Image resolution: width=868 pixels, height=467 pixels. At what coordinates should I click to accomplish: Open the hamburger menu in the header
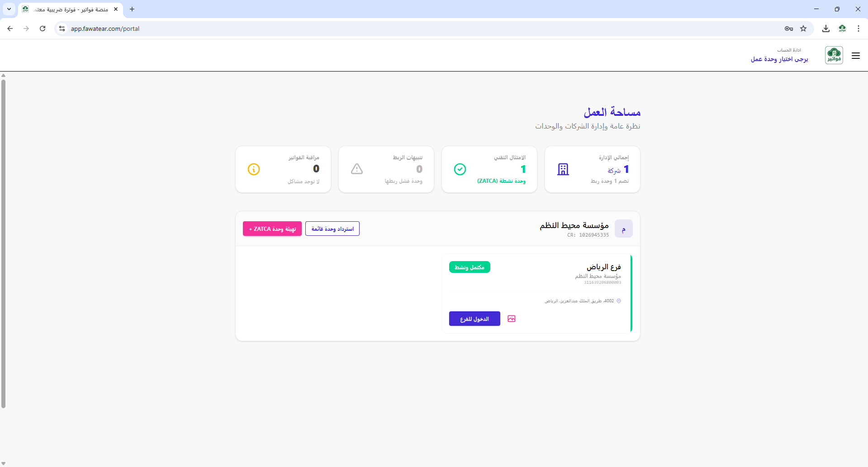(855, 56)
